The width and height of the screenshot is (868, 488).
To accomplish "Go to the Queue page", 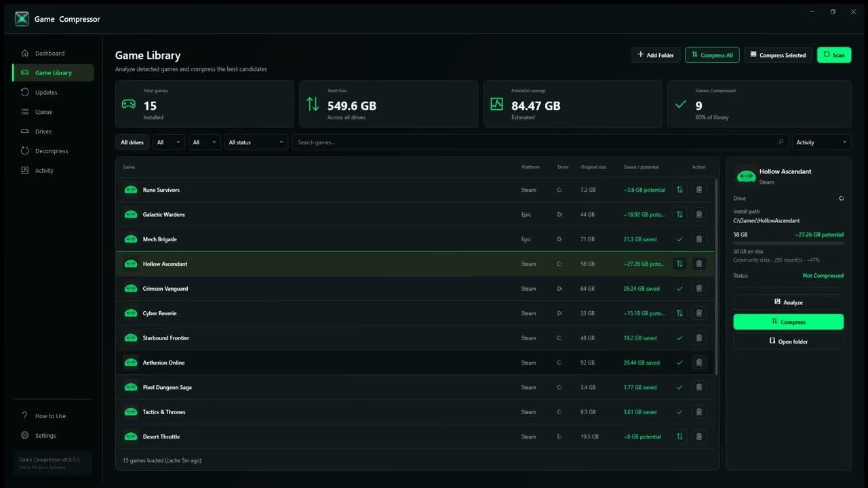I will tap(53, 112).
